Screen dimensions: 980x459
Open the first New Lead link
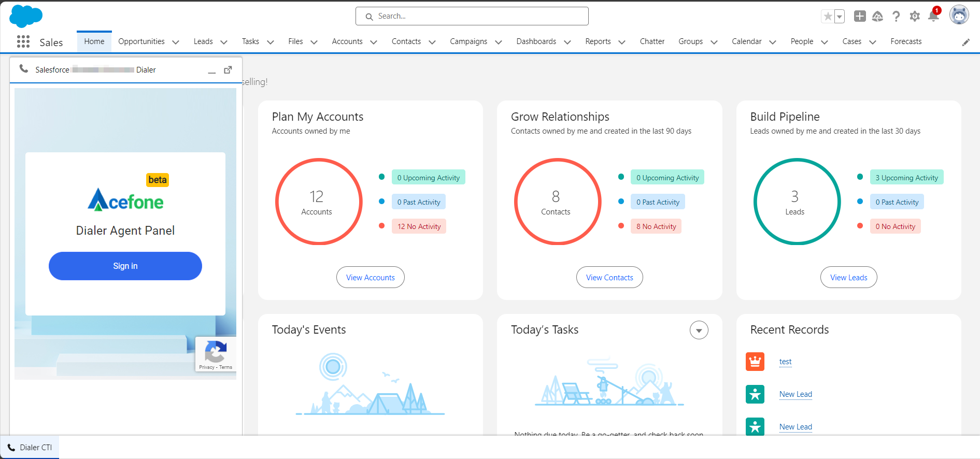(x=796, y=394)
